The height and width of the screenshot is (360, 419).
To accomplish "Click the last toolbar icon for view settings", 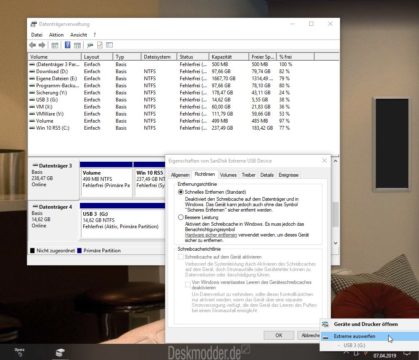I will point(109,45).
